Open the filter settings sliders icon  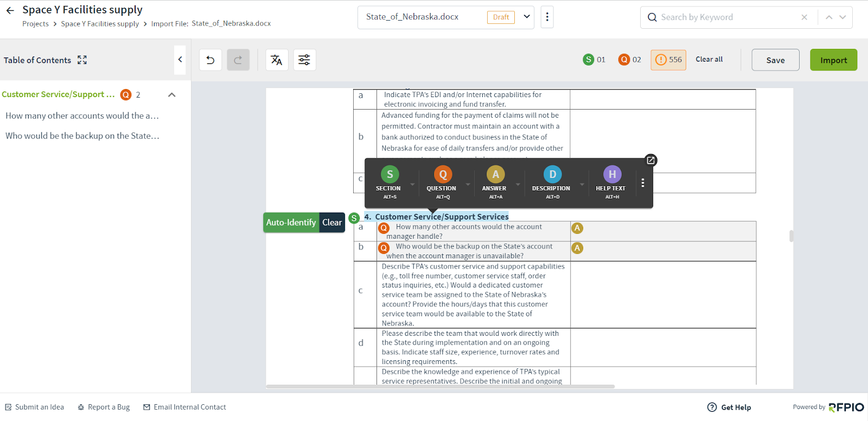[304, 60]
